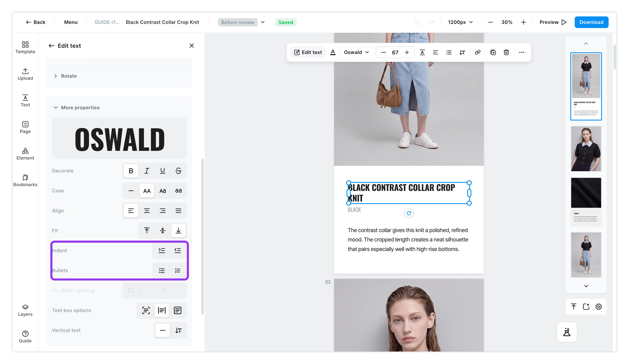Viewport: 629px width, 364px height.
Task: Open the Text sidebar tab
Action: (25, 101)
